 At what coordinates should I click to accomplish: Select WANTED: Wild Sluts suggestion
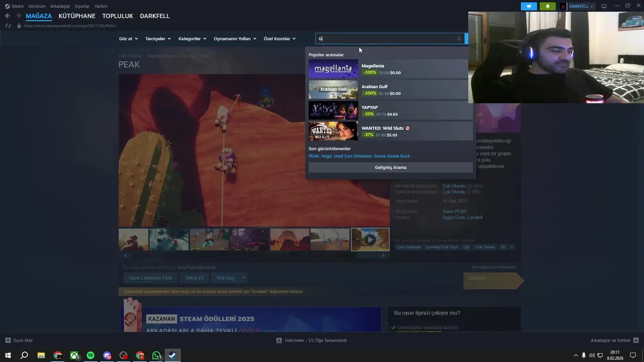(x=390, y=131)
